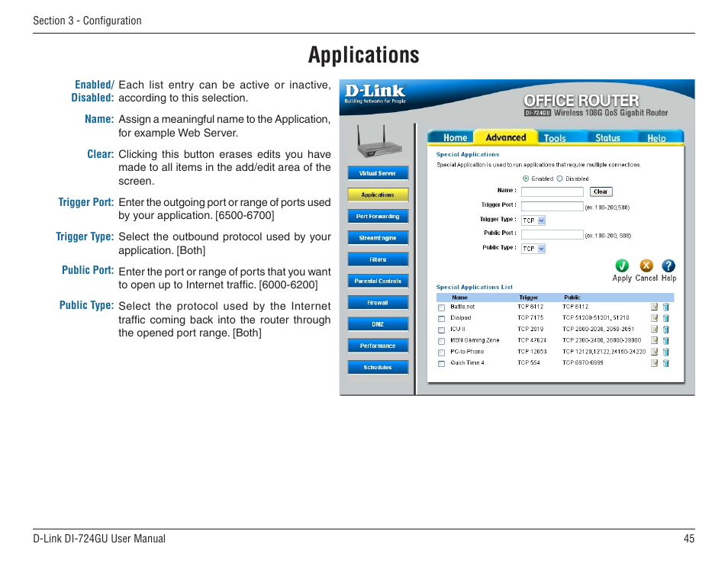Image resolution: width=728 pixels, height=563 pixels.
Task: Open the blue Help question icon
Action: (668, 266)
